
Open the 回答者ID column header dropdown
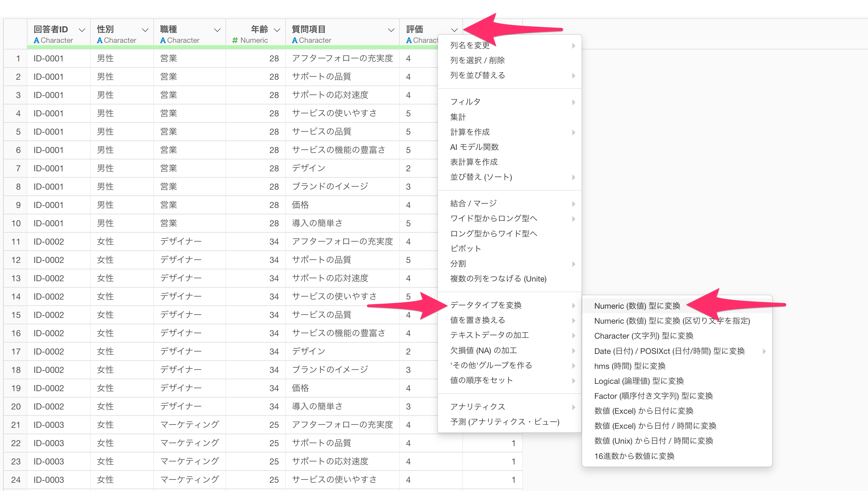[82, 30]
